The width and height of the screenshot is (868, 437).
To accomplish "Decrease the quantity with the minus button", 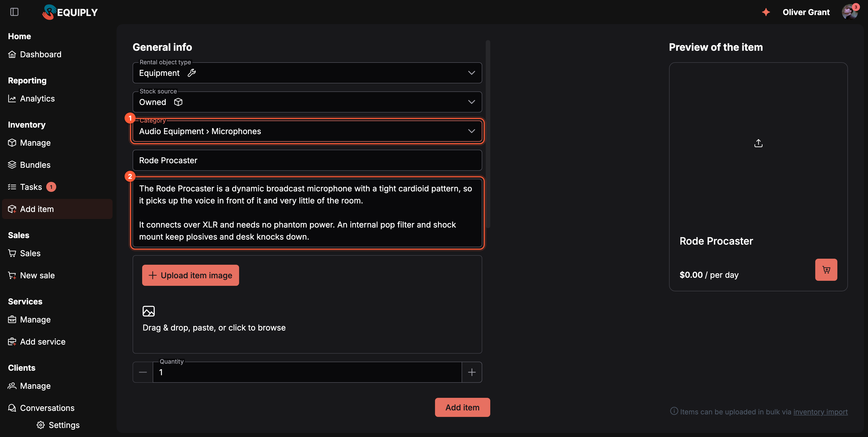I will coord(143,372).
